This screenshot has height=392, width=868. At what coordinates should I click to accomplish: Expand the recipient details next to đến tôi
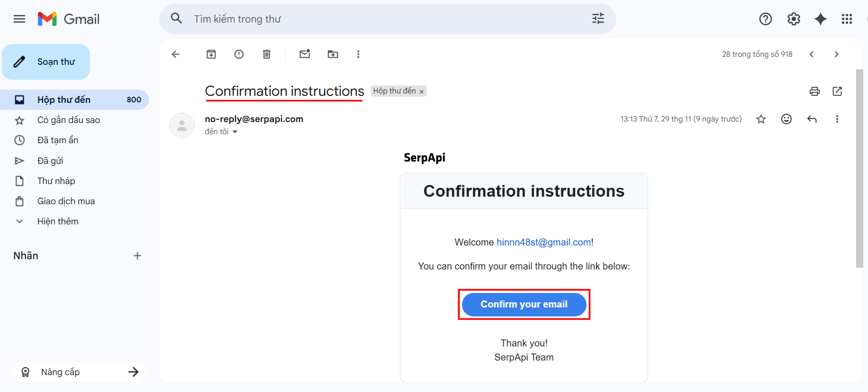pyautogui.click(x=235, y=132)
